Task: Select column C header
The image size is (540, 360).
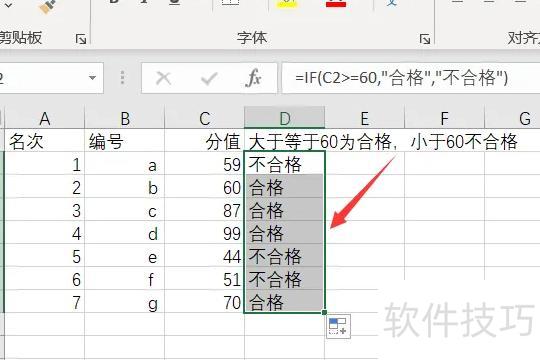Action: 205,119
